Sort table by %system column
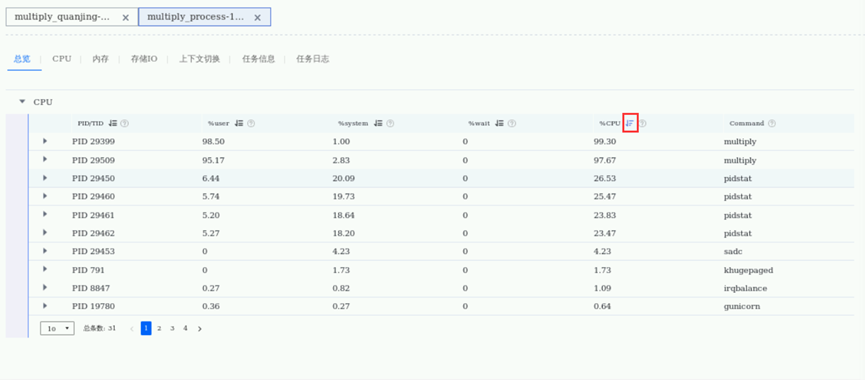The image size is (865, 380). coord(378,124)
